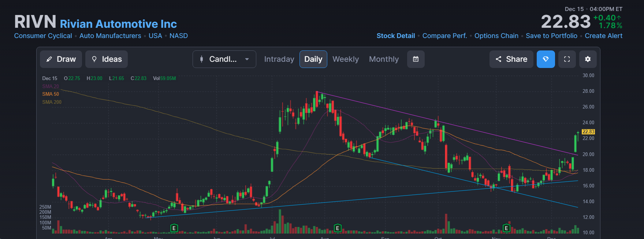
Task: Click the 30.00 price axis label
Action: [x=588, y=75]
